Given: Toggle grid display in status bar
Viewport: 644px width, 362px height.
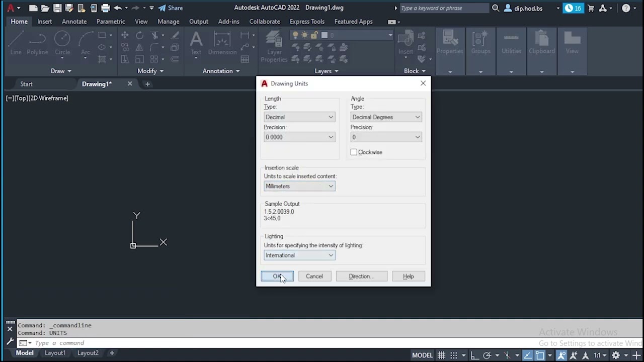Looking at the screenshot, I should (441, 355).
